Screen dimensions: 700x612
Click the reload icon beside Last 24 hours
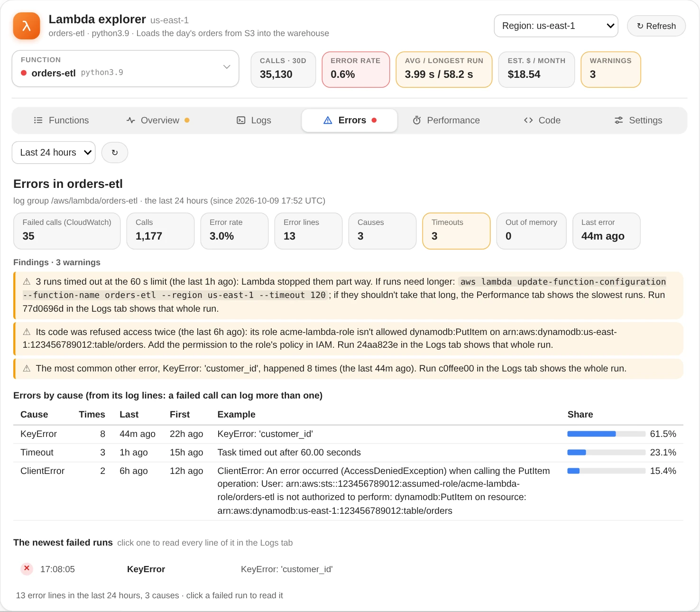[115, 153]
